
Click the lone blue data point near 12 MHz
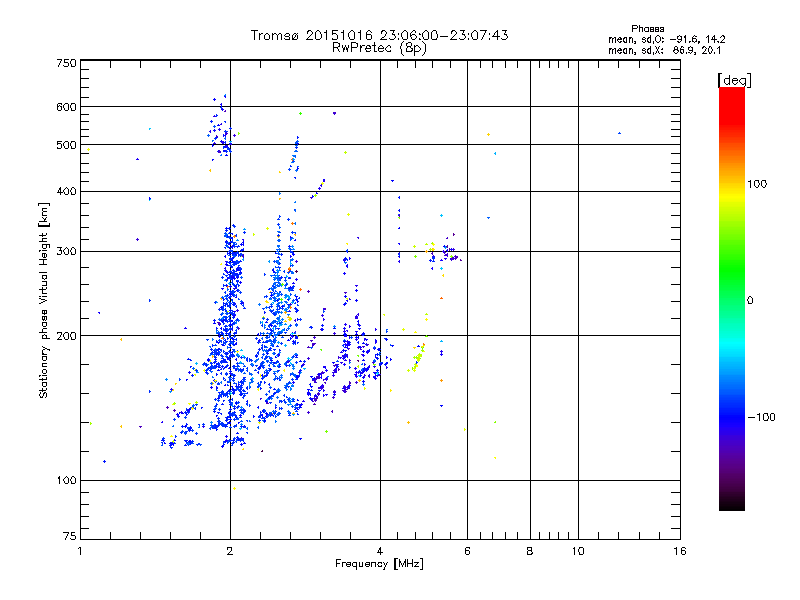(619, 133)
